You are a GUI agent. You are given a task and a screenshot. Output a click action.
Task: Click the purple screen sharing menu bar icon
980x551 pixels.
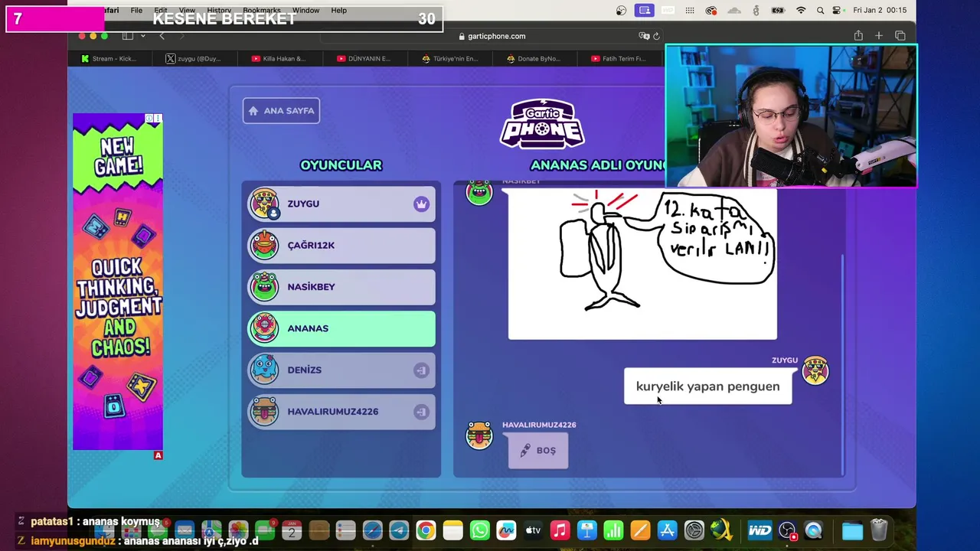(645, 10)
